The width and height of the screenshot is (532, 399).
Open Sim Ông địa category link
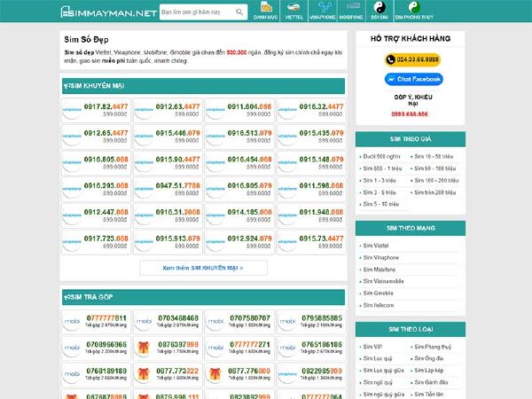[429, 358]
